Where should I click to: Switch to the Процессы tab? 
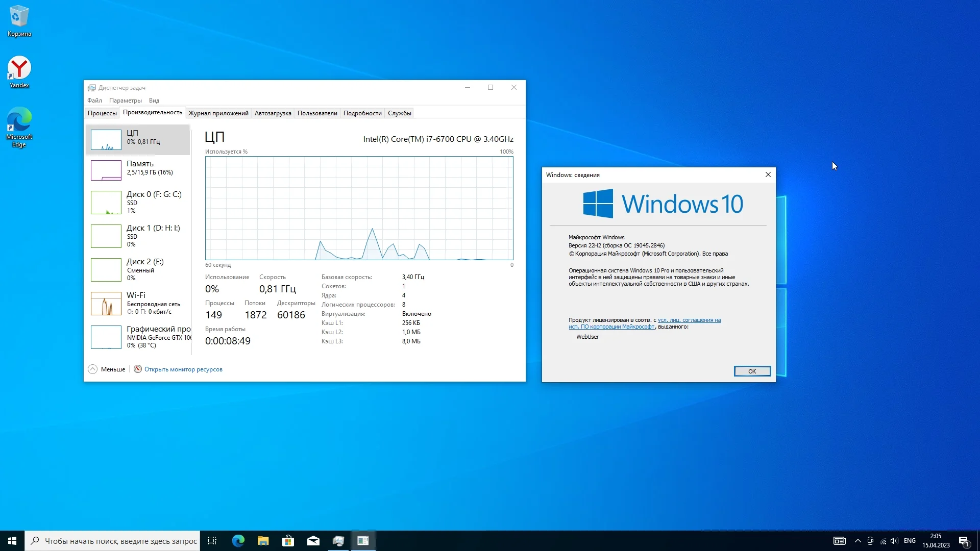[x=102, y=113]
